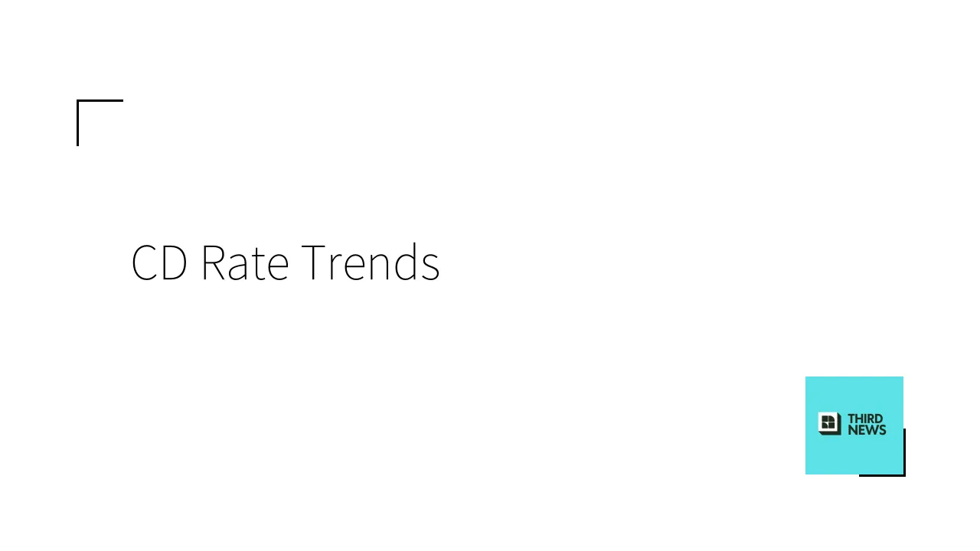The width and height of the screenshot is (980, 551).
Task: Click the word Trends in the title
Action: 370,263
